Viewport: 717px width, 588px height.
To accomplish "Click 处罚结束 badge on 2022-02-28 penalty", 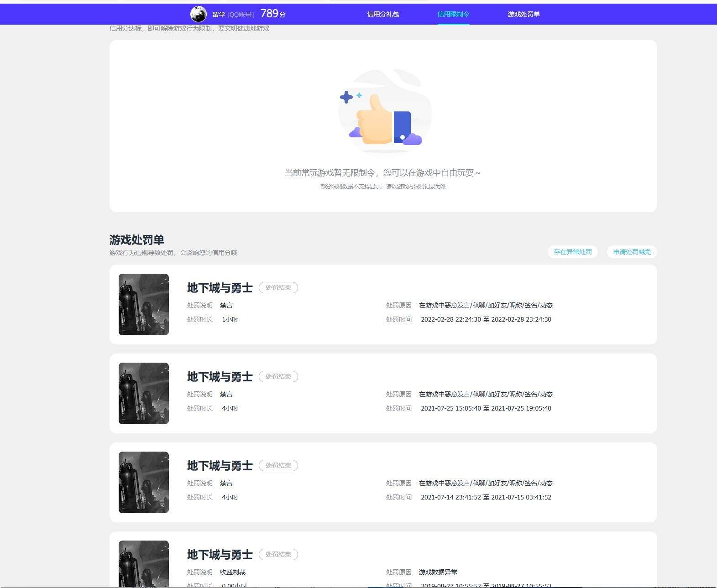I will click(278, 288).
